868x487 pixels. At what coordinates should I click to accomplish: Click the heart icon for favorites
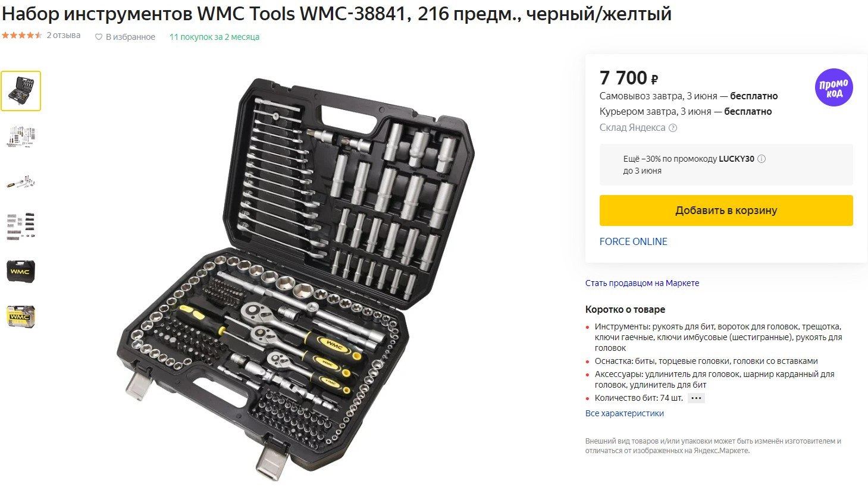(x=99, y=37)
